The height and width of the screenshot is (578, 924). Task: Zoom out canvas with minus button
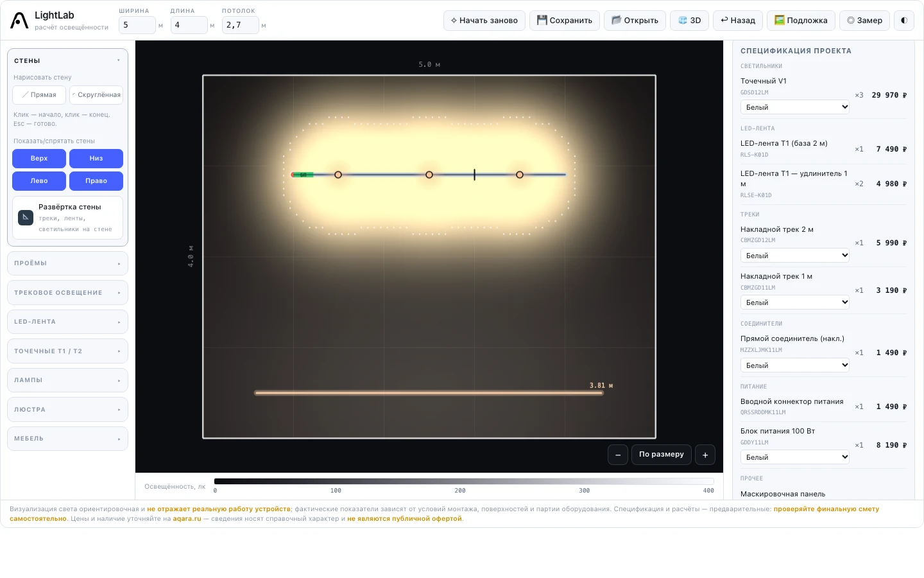point(618,455)
